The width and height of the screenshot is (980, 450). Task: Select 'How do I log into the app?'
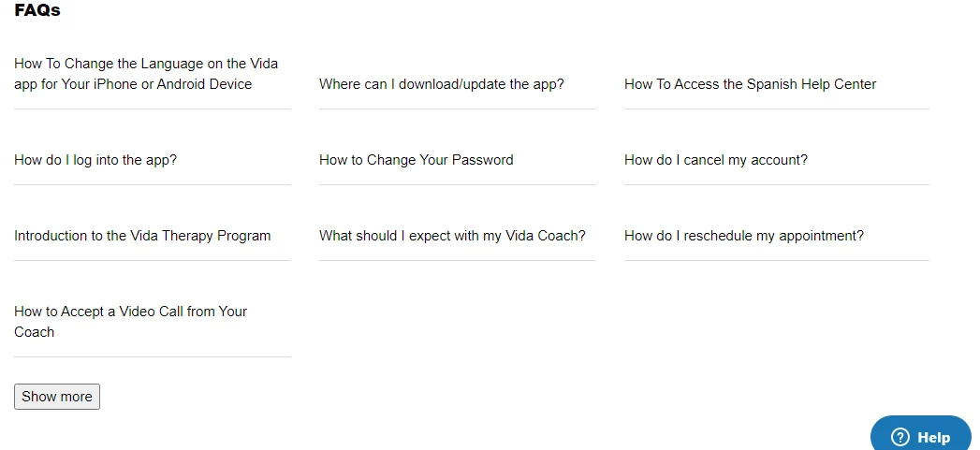(x=95, y=160)
